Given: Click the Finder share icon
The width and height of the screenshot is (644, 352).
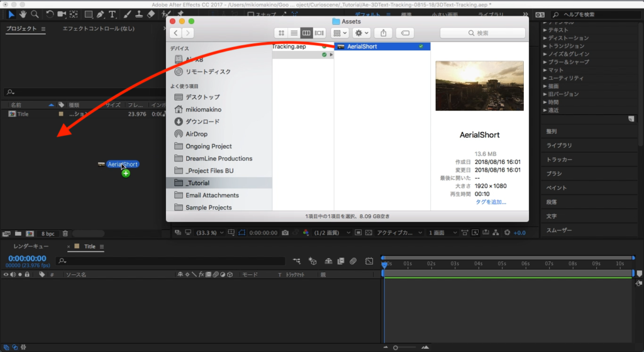Looking at the screenshot, I should [x=382, y=33].
